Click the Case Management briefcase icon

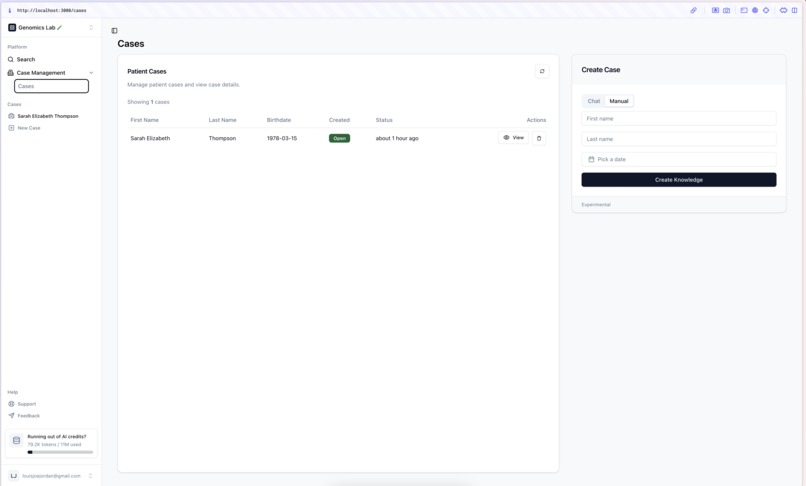coord(10,73)
